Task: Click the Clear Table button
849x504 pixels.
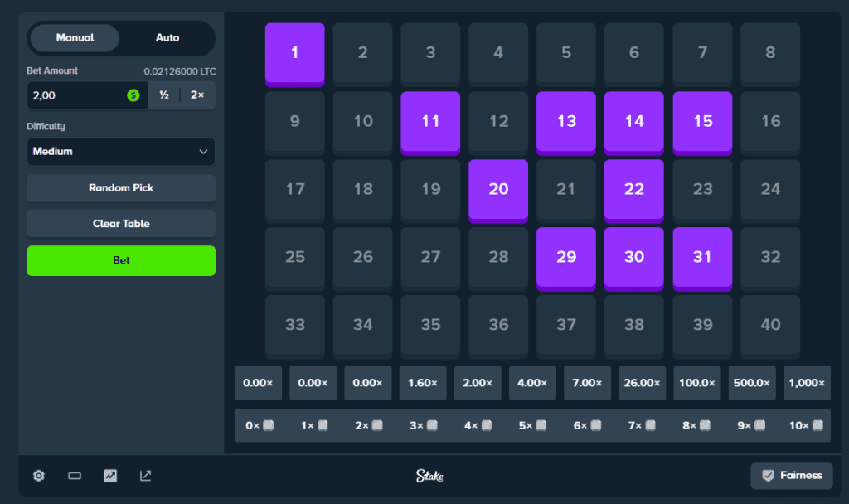Action: (x=121, y=223)
